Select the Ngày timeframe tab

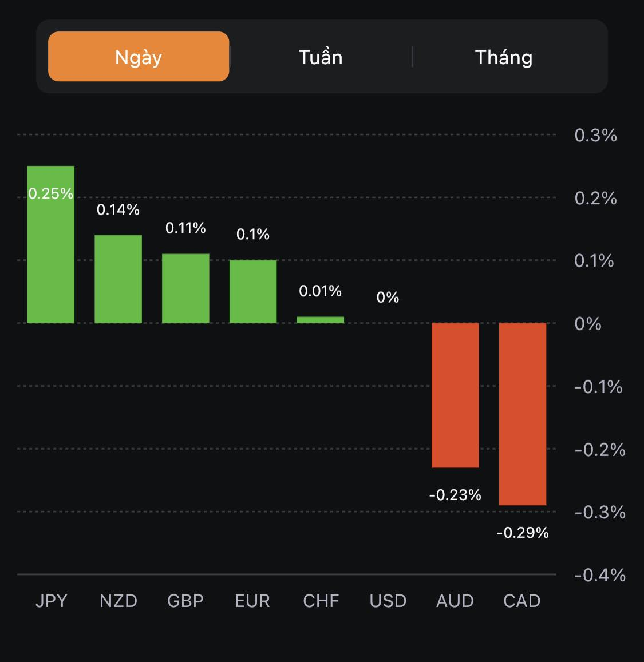click(139, 57)
